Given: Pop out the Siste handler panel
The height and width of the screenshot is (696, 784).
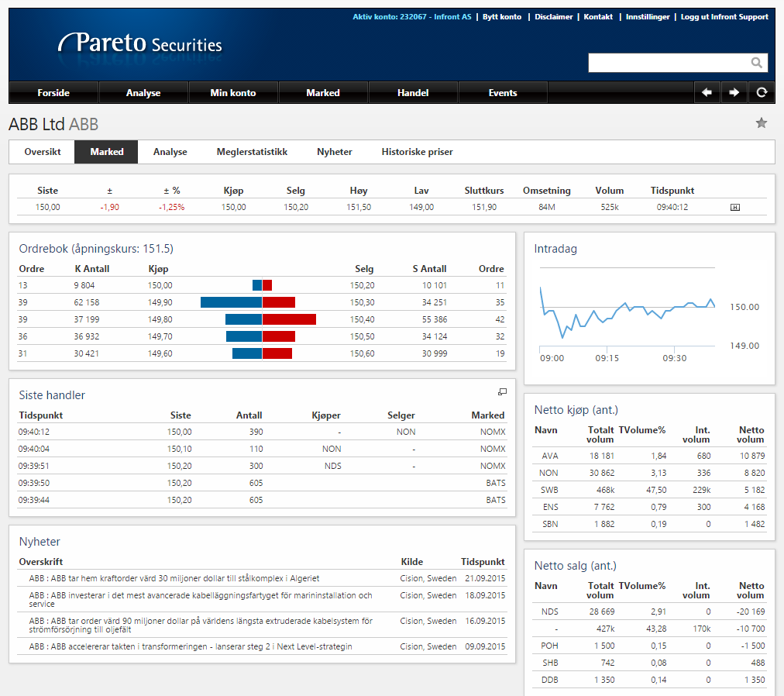Looking at the screenshot, I should click(502, 392).
